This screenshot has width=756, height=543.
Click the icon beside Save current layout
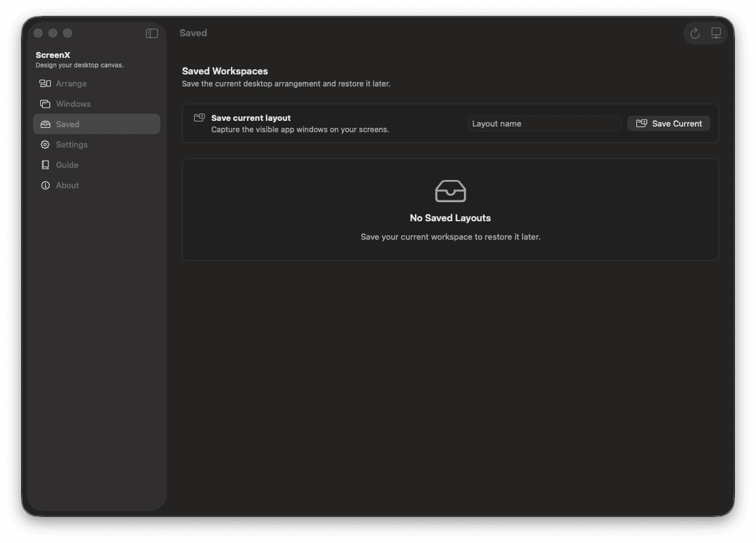click(199, 118)
